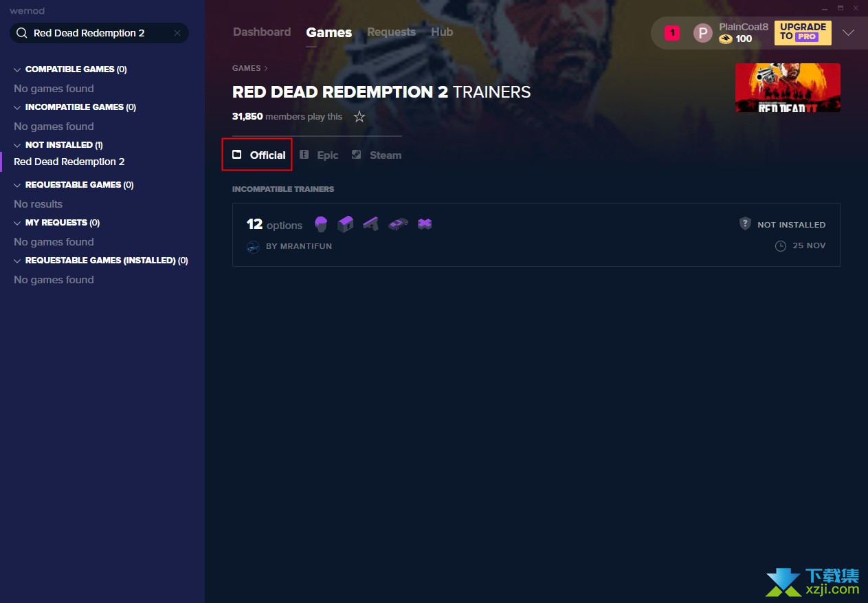The image size is (868, 603).
Task: Open the 12 options trainer card
Action: pos(536,234)
